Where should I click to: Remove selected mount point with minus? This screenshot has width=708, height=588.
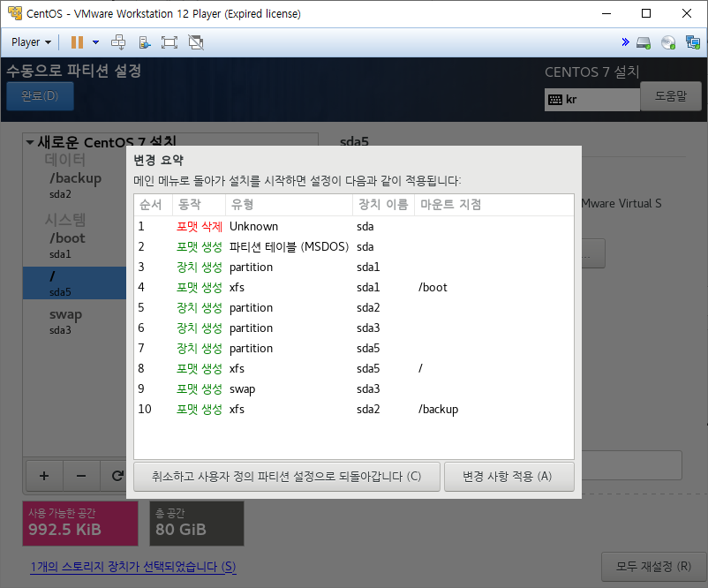click(81, 476)
